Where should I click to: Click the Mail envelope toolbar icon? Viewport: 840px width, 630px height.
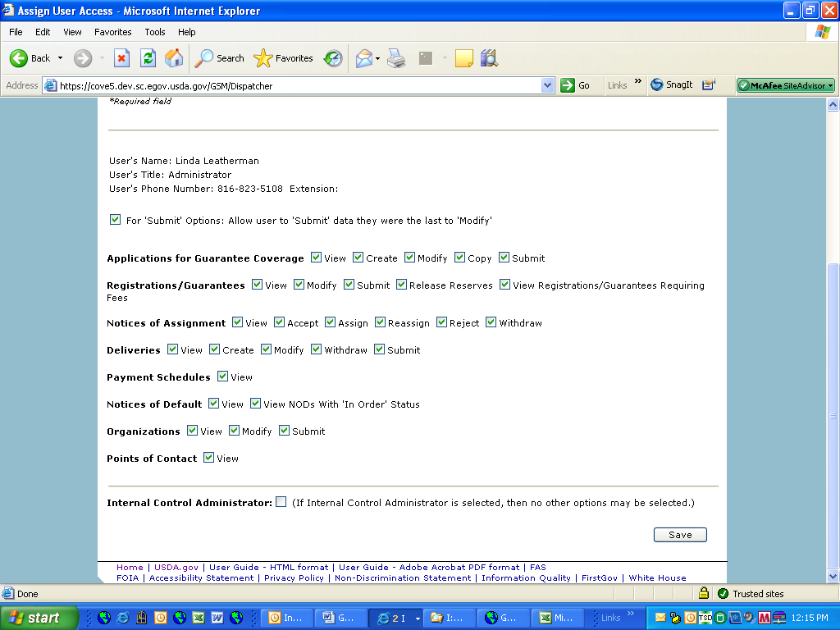(x=363, y=58)
